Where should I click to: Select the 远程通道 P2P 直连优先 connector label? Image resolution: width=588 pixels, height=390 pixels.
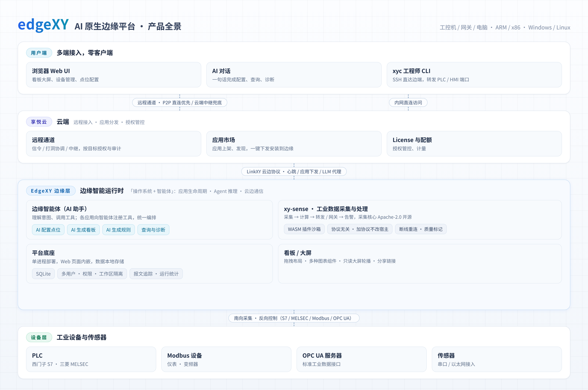click(x=180, y=102)
